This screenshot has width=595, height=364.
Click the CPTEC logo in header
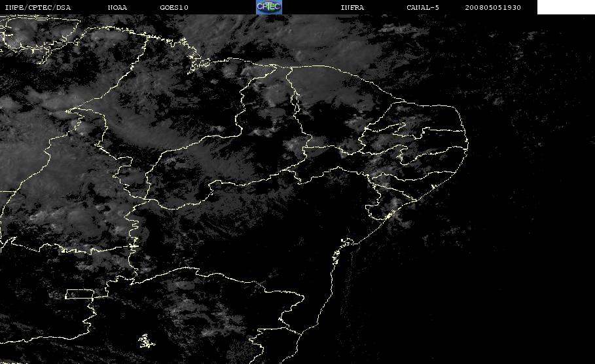(268, 7)
